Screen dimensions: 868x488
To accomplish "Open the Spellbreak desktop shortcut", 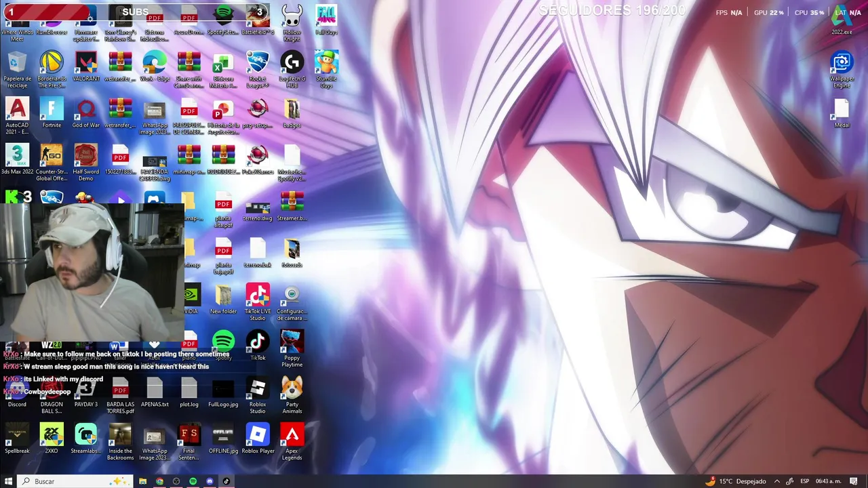I will click(x=17, y=439).
